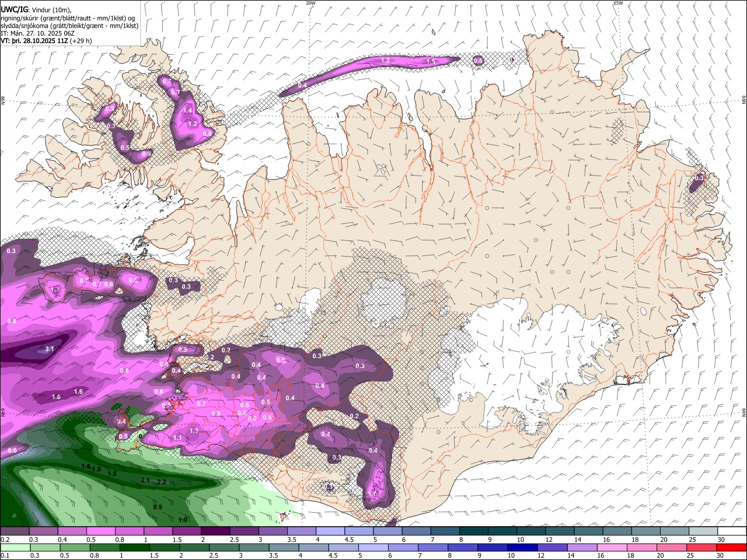Click the 3.1 snowfall value off west coast
747x560 pixels.
pos(50,349)
